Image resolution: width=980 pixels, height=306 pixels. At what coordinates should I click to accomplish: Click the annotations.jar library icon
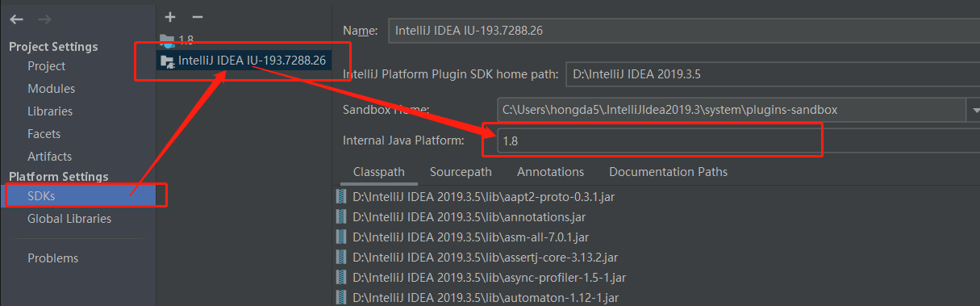click(342, 216)
